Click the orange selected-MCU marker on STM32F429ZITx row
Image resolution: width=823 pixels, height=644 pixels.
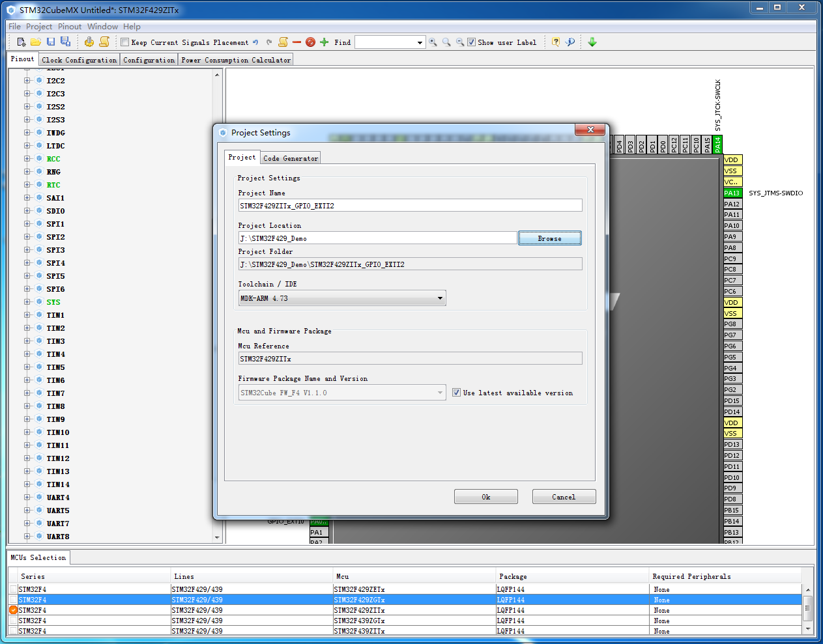(x=13, y=610)
